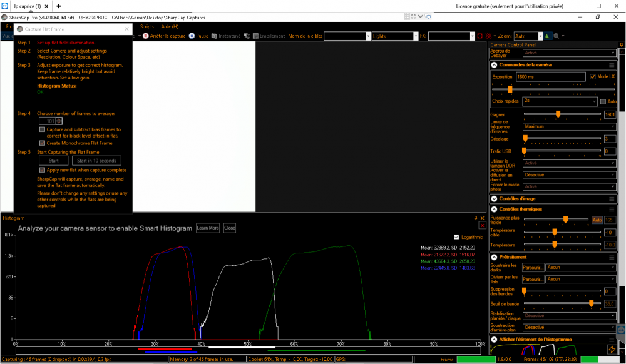The image size is (626, 364).
Task: Click Start flat frame capture button
Action: point(53,161)
